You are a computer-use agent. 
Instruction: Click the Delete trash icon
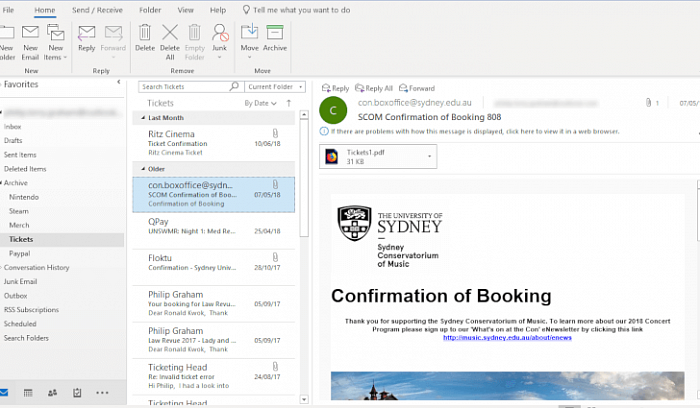pos(145,32)
